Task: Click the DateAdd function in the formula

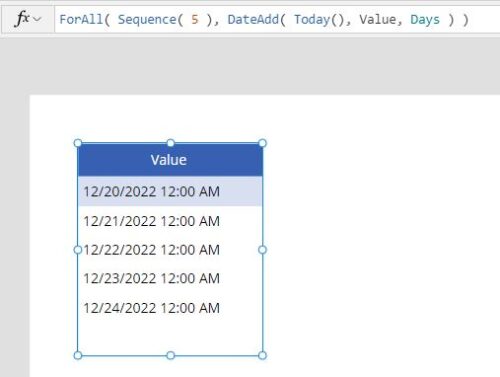Action: 253,20
